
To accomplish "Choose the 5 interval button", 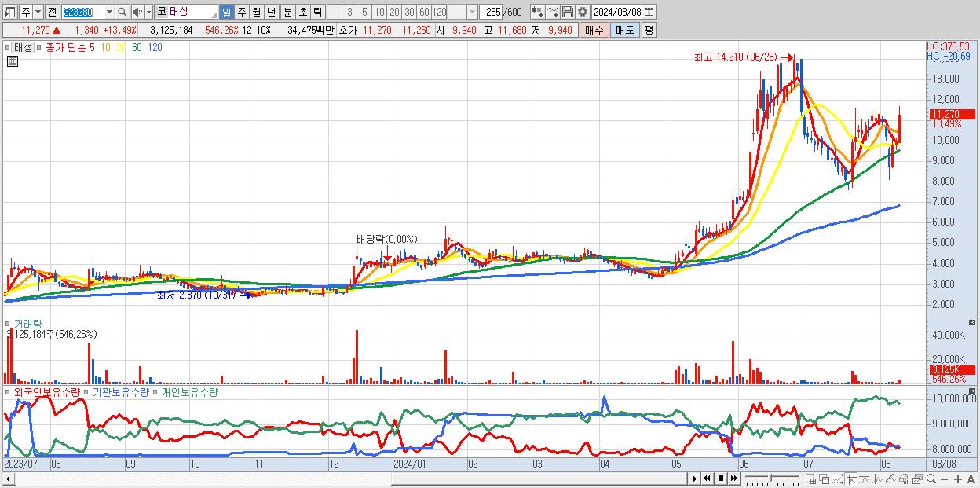I will point(364,12).
